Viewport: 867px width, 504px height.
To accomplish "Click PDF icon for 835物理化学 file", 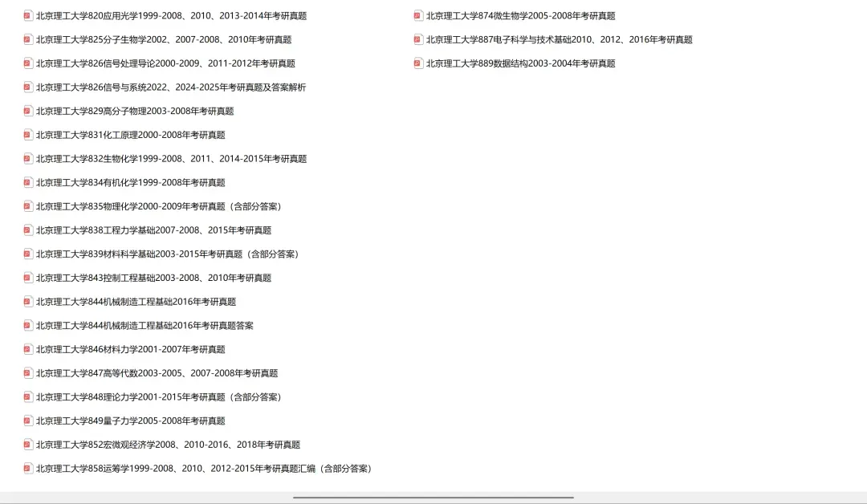I will pos(27,206).
